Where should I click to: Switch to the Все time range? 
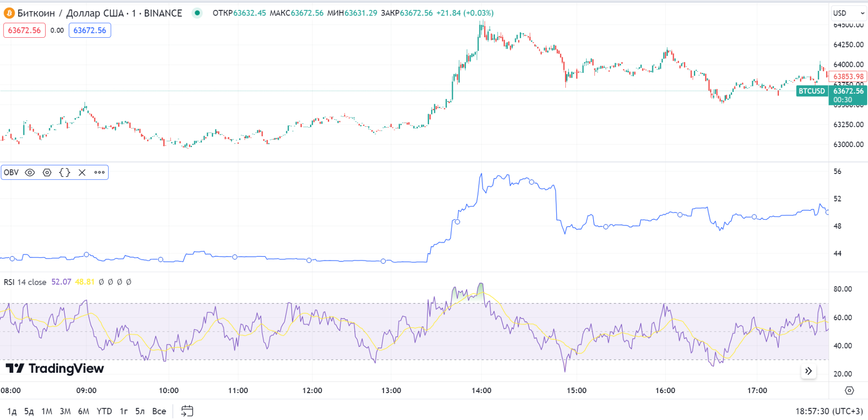coord(159,411)
